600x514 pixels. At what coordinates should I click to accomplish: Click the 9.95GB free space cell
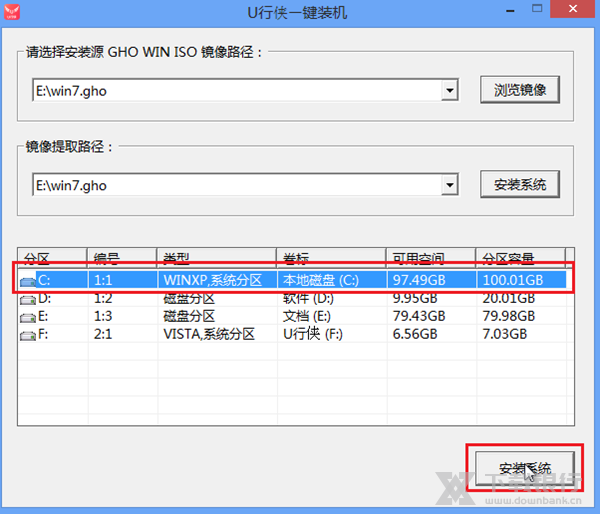432,298
